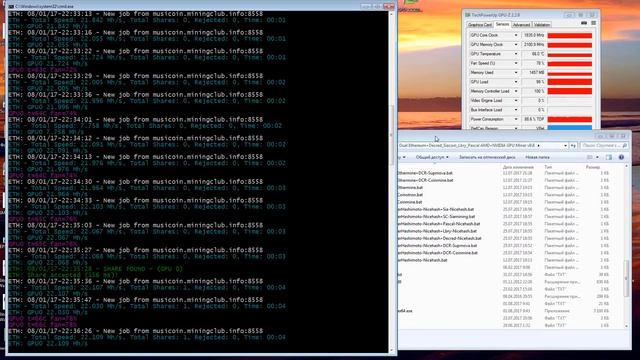This screenshot has height=360, width=640.
Task: Select Nicehash+SC-Siamining.bat file
Action: pos(436,217)
